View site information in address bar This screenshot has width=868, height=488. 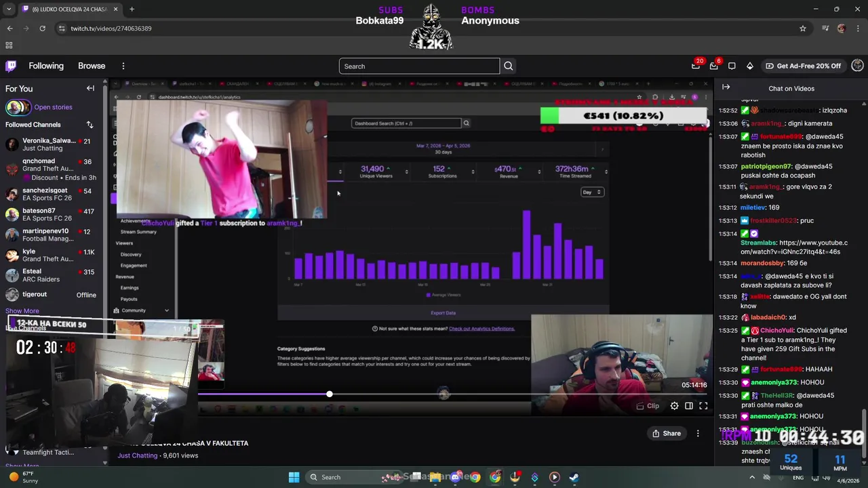(62, 28)
